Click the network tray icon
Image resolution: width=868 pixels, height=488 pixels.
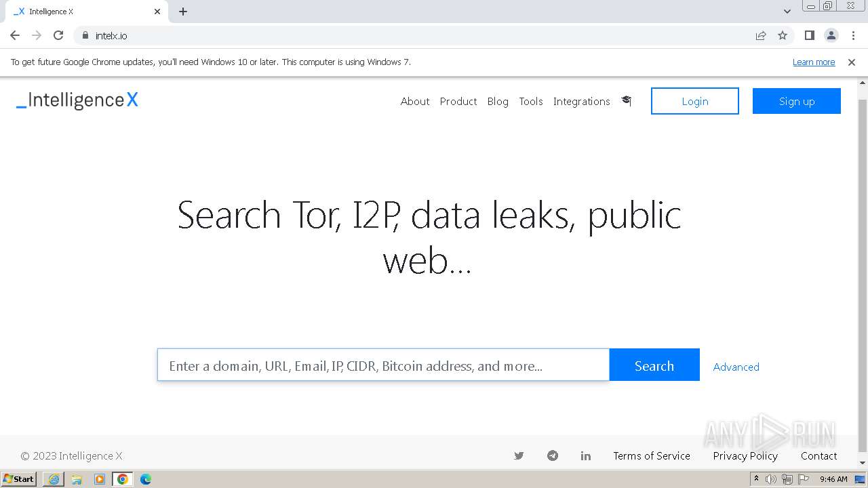pyautogui.click(x=787, y=479)
